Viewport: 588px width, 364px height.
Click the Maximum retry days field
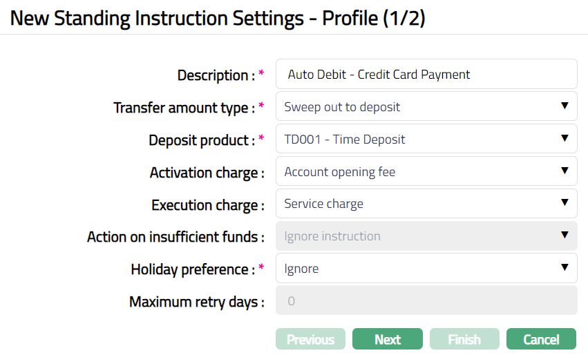point(426,301)
